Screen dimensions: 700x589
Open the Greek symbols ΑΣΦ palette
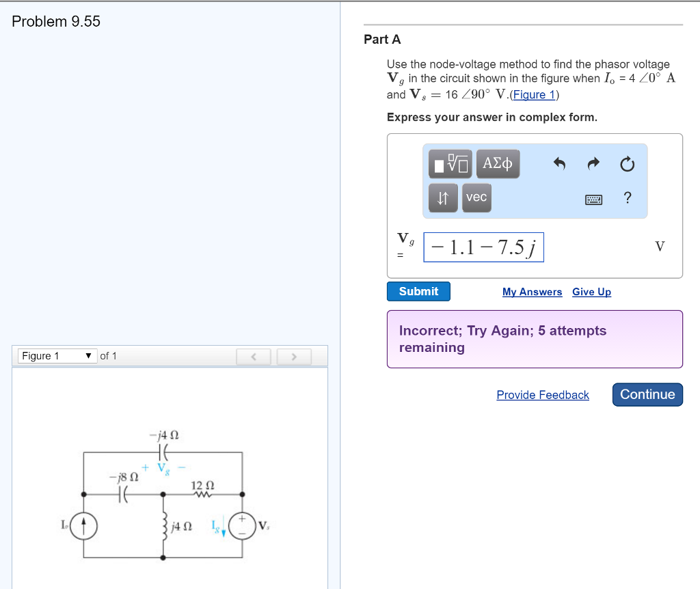498,163
